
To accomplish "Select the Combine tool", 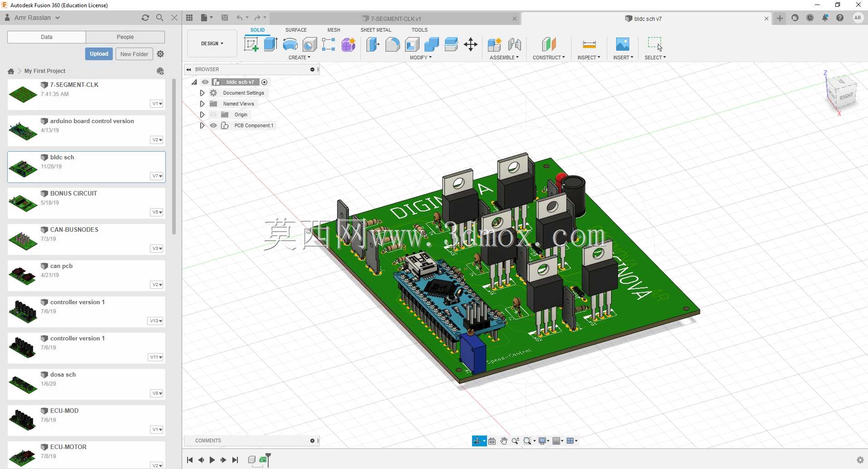I will pos(432,44).
